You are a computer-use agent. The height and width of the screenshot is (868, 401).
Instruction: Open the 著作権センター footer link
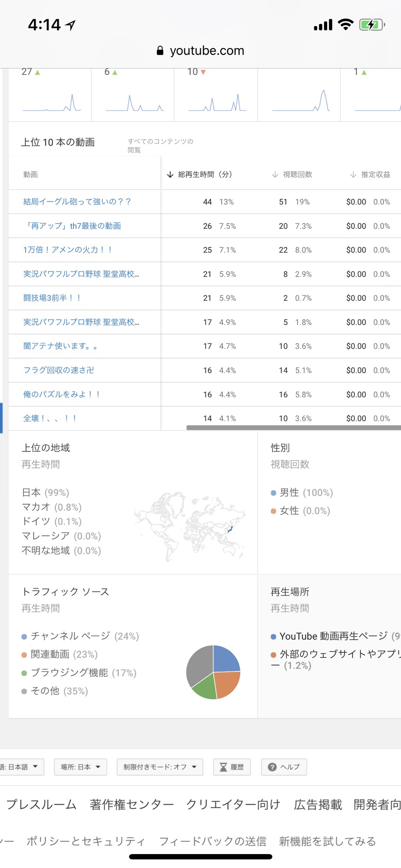132,805
